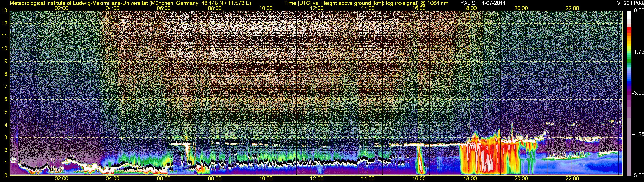Click the 10. km height axis label
Viewport: 644px width, 182px height.
tap(5, 49)
